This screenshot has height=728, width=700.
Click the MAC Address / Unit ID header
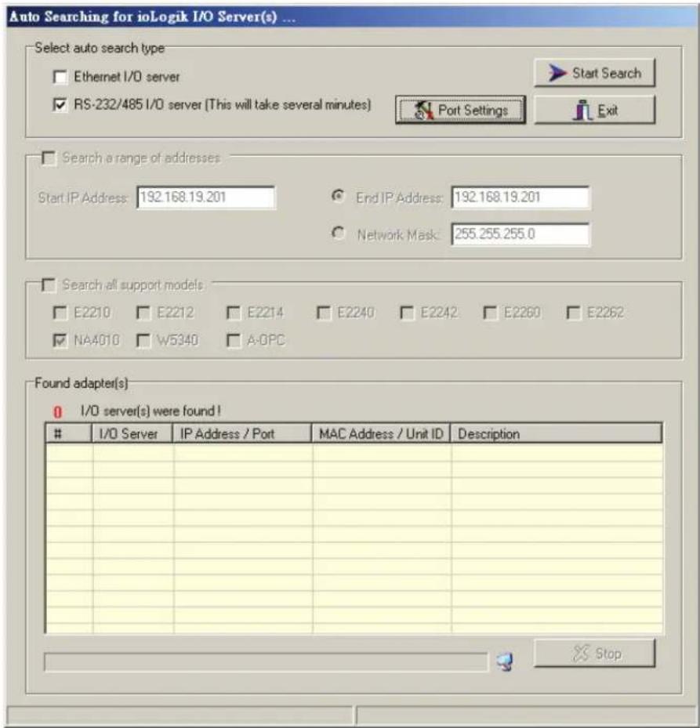coord(381,433)
